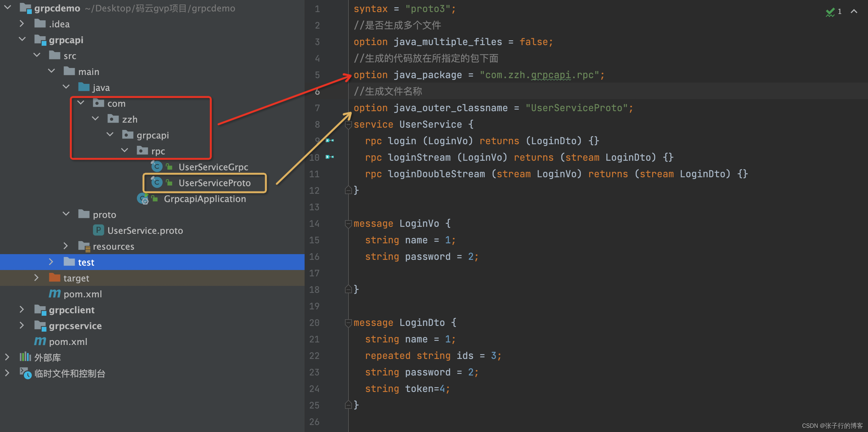Viewport: 868px width, 432px height.
Task: Click the UserService.proto file P icon
Action: pos(98,230)
